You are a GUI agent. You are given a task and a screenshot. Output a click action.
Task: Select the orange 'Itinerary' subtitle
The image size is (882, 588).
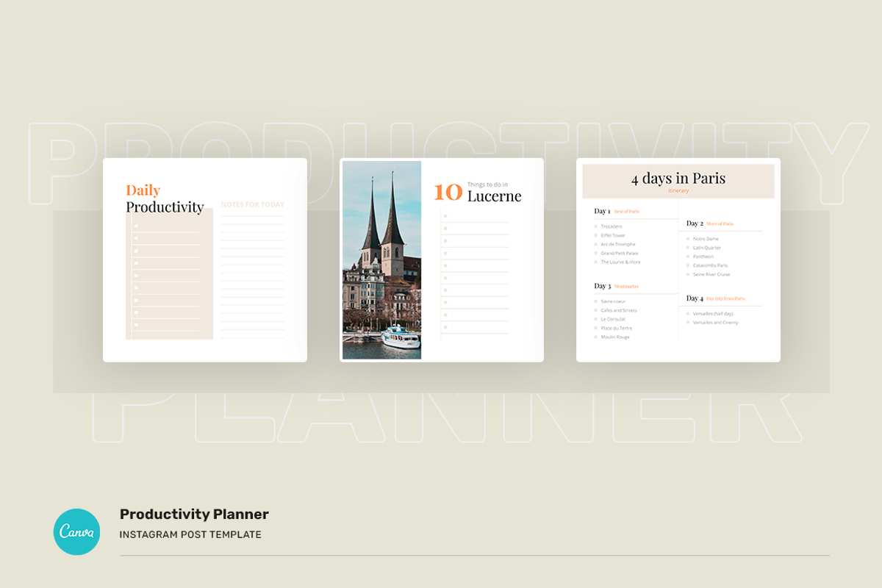pos(678,191)
